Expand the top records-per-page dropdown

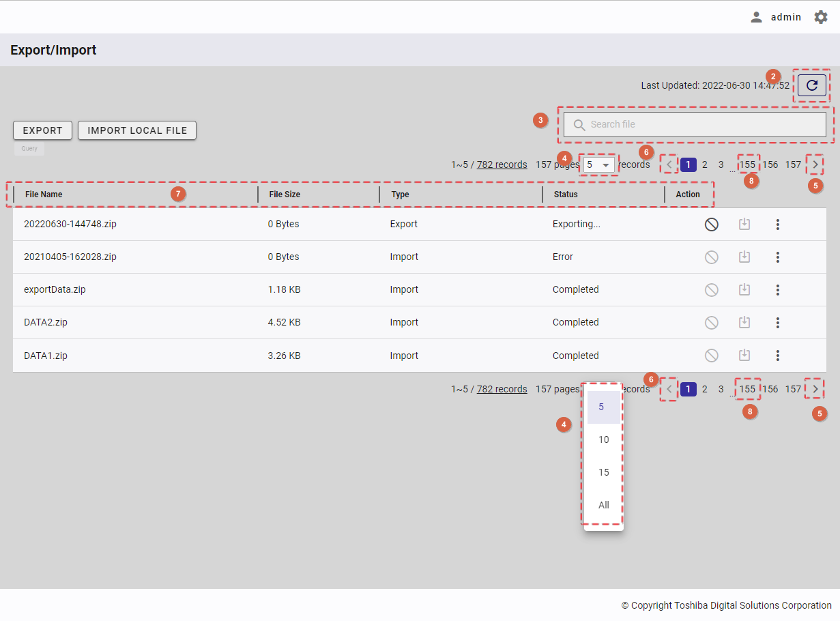coord(598,164)
